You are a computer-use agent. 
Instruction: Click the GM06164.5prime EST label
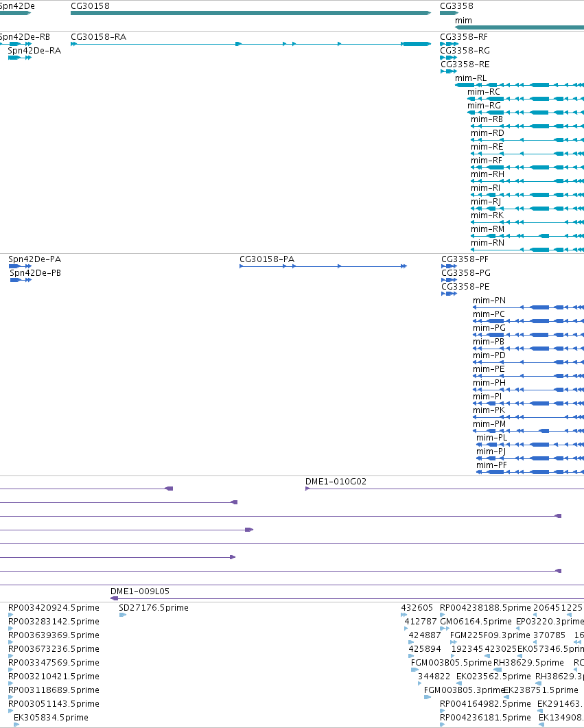pos(476,621)
